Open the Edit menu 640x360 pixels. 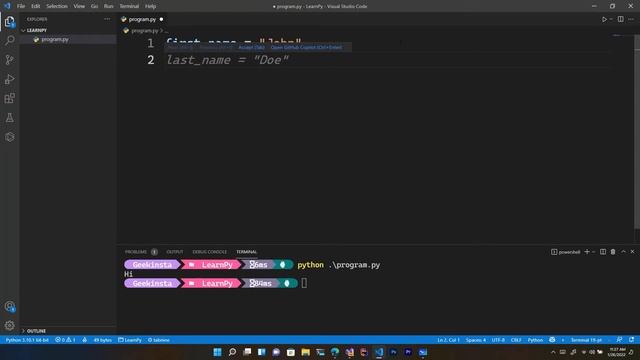(x=36, y=6)
